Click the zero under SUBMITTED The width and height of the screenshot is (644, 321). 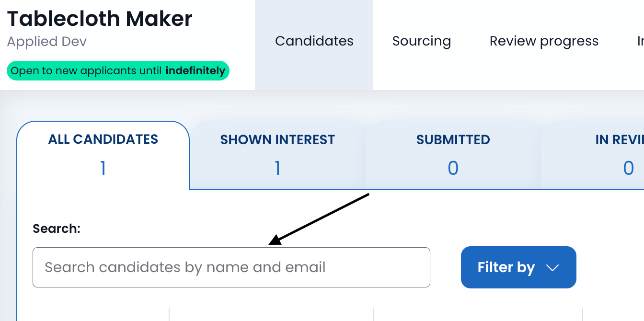pos(453,168)
